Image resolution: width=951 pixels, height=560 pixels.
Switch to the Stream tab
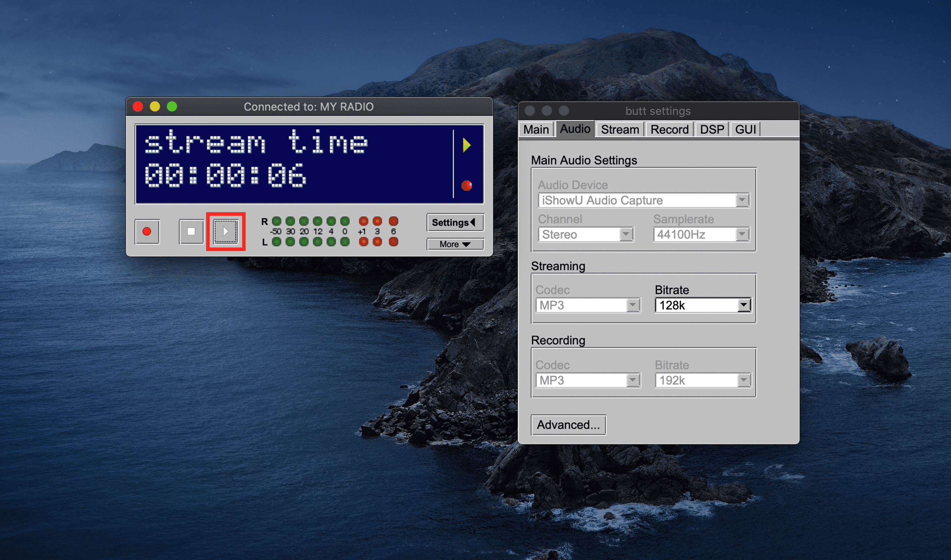620,129
